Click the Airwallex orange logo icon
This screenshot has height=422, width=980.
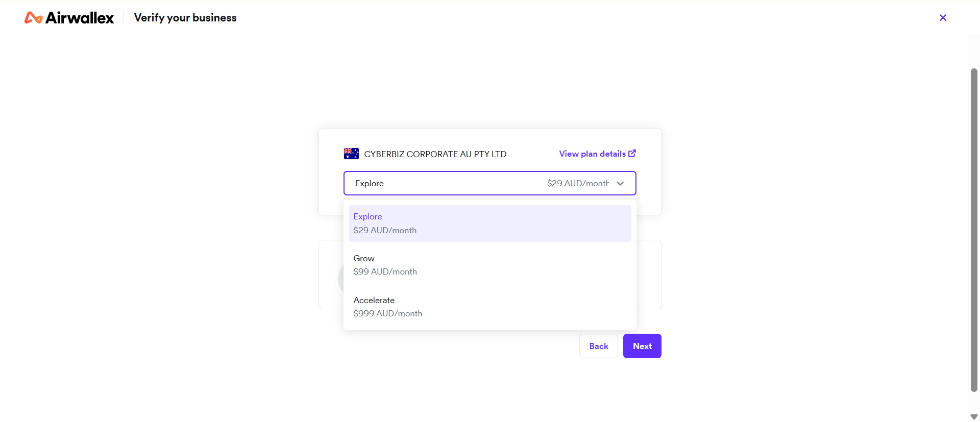click(33, 18)
